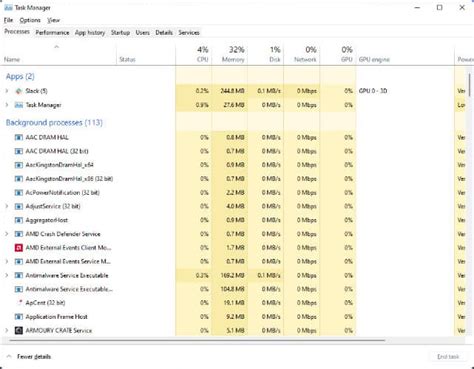Expand the AMD External Events Service row
Viewport: 474px width, 369px height.
tap(7, 262)
